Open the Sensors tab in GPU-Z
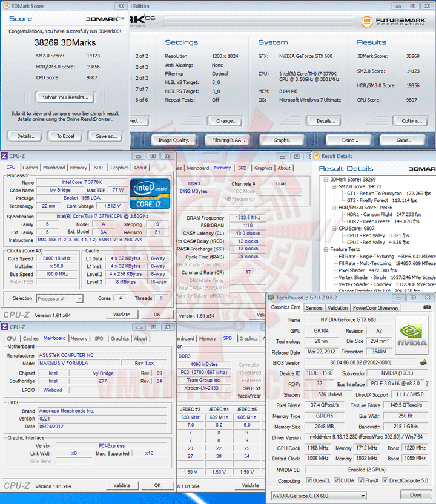This screenshot has height=504, width=436. (x=314, y=307)
